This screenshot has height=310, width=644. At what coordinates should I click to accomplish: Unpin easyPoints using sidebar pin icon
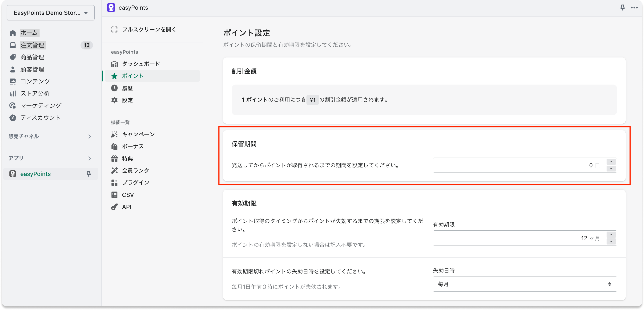(89, 174)
